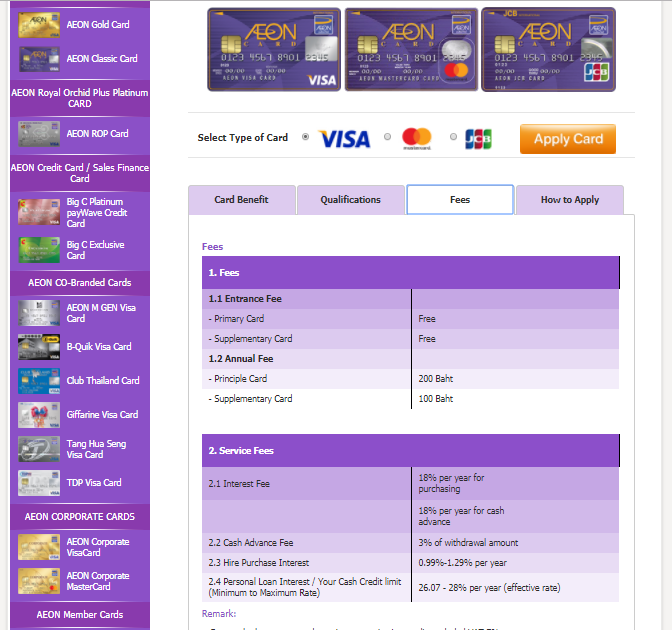Click '26.07 - 28% per year (effective rate)' value
Image resolution: width=672 pixels, height=630 pixels.
(x=489, y=588)
